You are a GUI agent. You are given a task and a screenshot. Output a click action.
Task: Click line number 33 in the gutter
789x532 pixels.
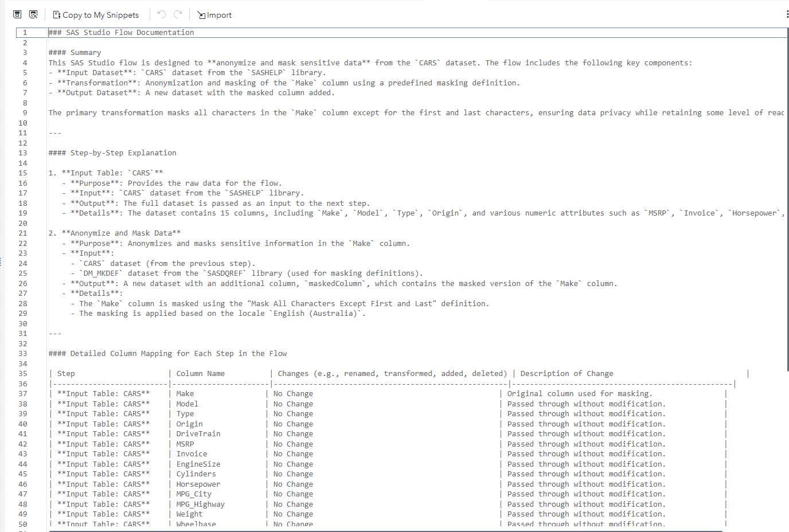(x=23, y=354)
